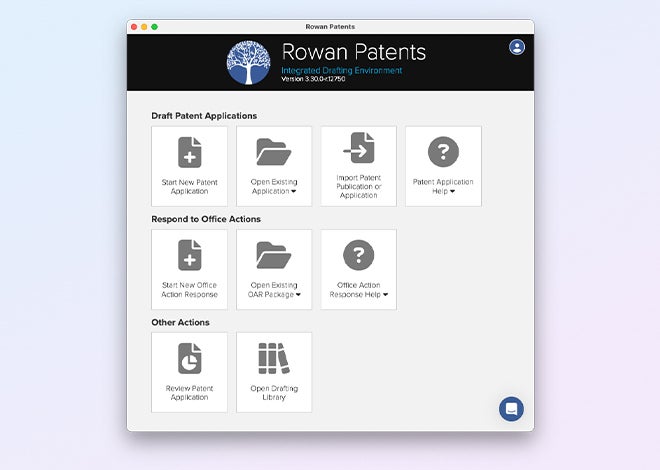Click the Rowan Patents tree logo
660x470 pixels.
[248, 62]
